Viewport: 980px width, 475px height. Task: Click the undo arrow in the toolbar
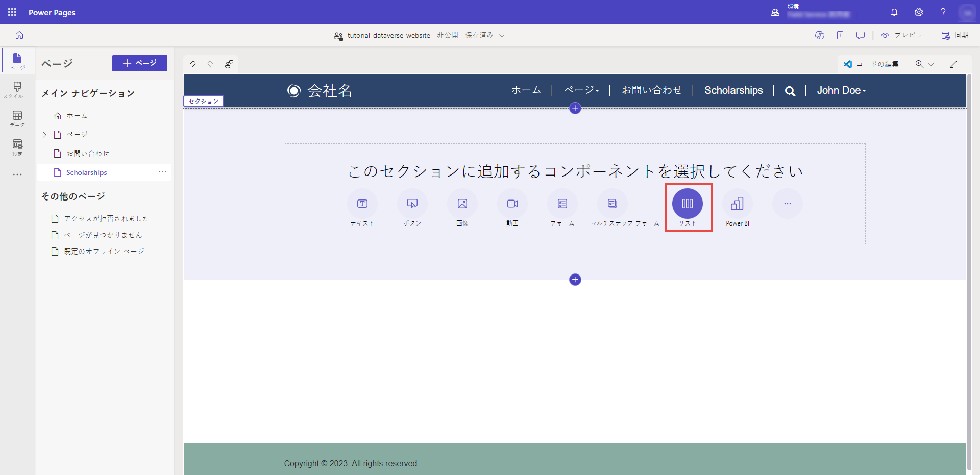click(x=192, y=64)
